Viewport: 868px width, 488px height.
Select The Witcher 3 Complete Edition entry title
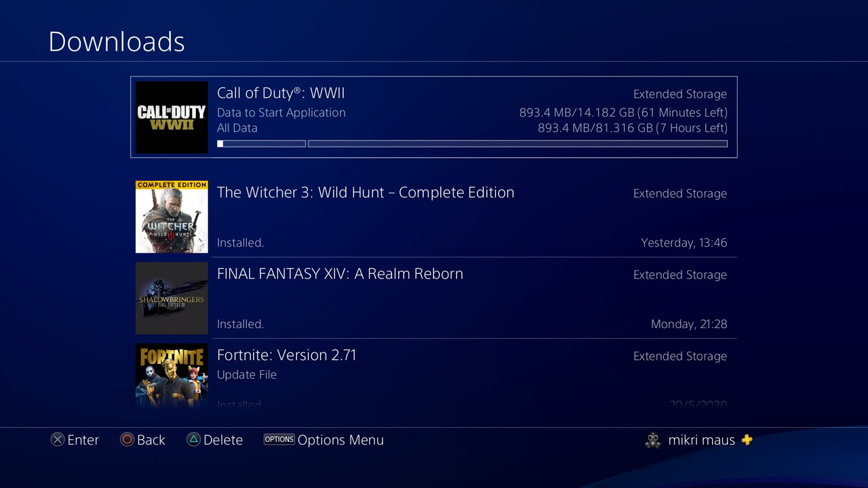click(x=366, y=192)
